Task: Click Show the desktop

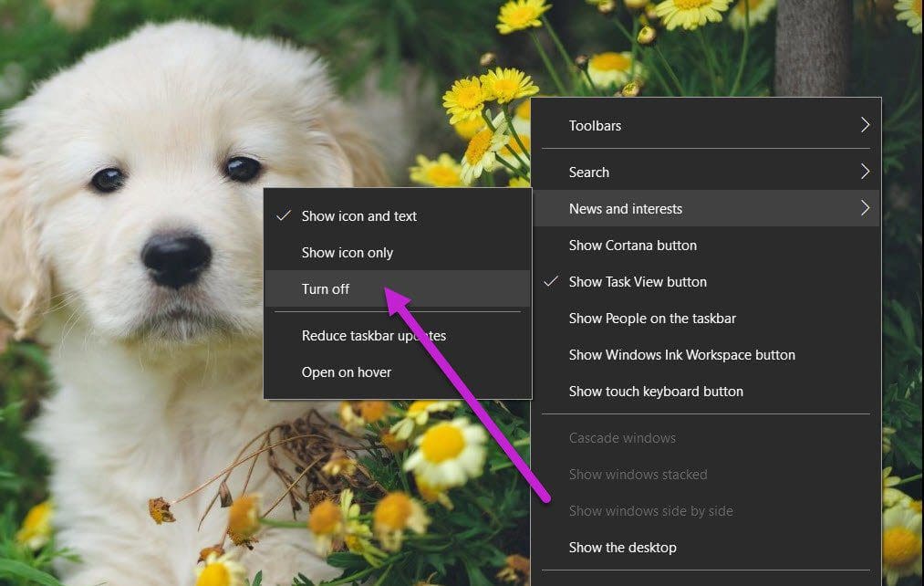Action: point(706,548)
